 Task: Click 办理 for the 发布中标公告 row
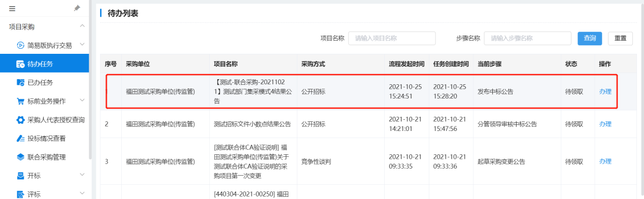click(605, 92)
